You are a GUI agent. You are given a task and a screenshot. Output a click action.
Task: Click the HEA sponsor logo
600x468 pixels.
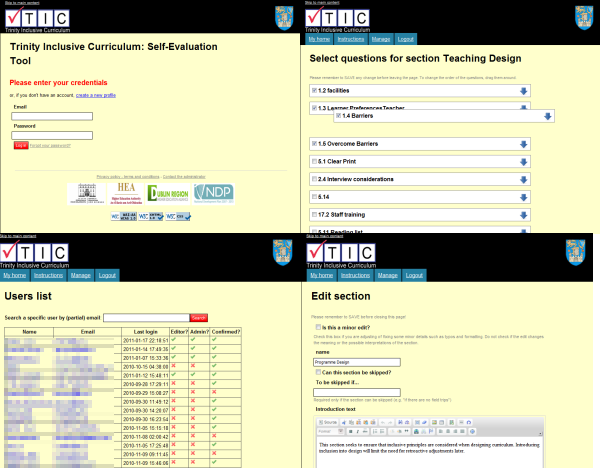click(x=126, y=194)
